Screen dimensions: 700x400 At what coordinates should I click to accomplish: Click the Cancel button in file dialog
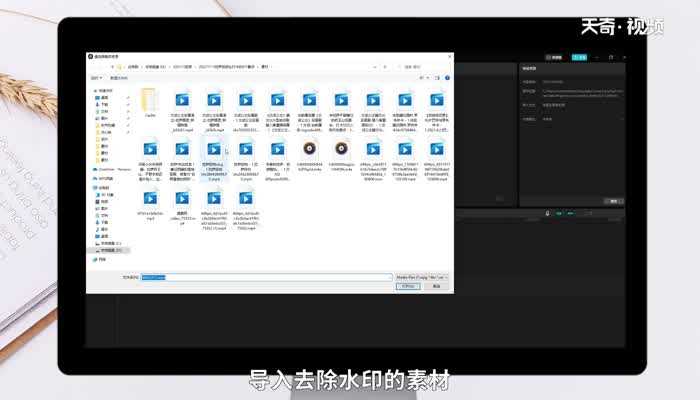coord(436,286)
